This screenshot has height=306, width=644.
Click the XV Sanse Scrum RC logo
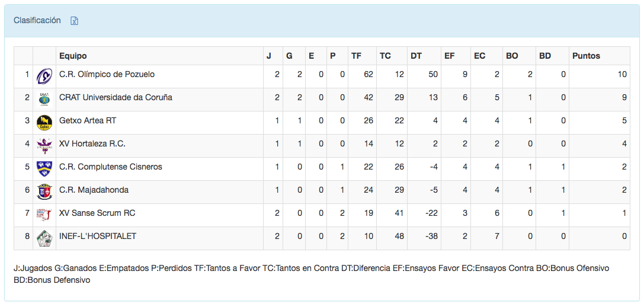(x=44, y=215)
